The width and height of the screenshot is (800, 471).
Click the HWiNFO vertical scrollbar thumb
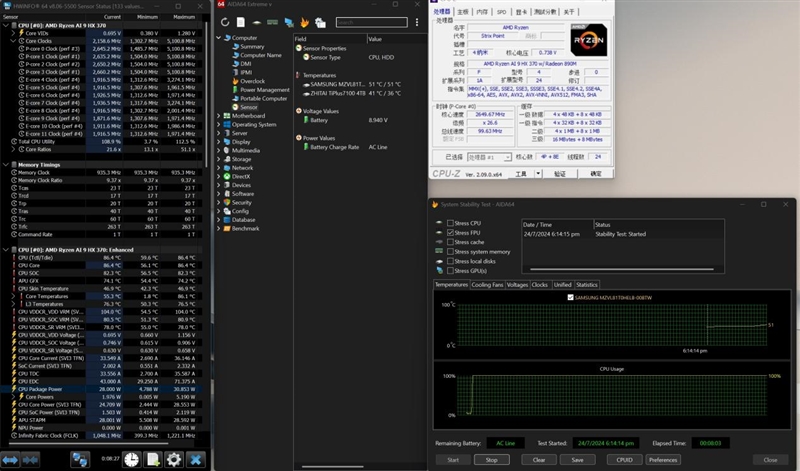click(207, 94)
